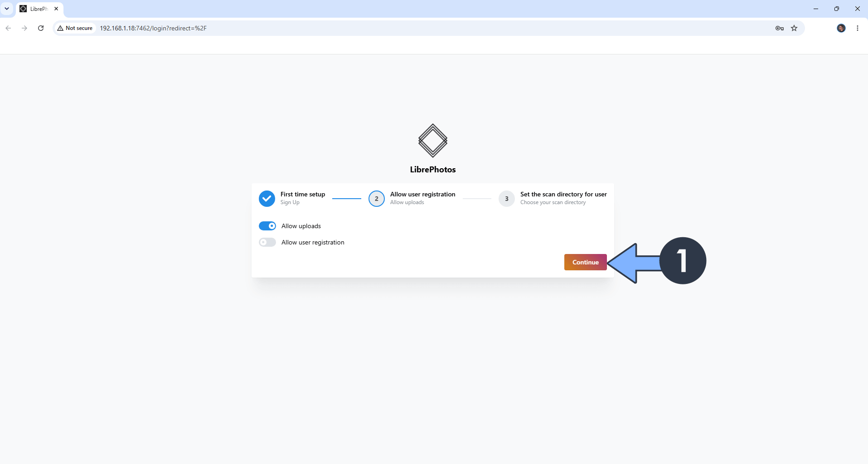Viewport: 868px width, 464px height.
Task: Open the Chrome three-dot menu
Action: [x=858, y=28]
